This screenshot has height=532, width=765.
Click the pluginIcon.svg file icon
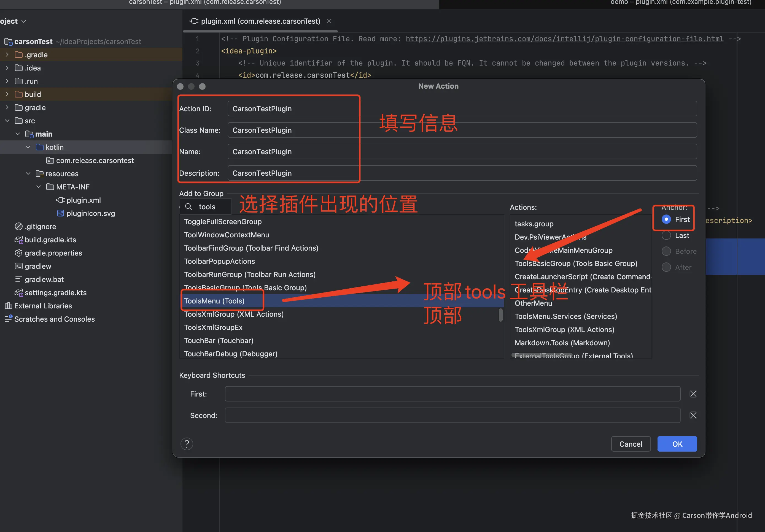(60, 213)
